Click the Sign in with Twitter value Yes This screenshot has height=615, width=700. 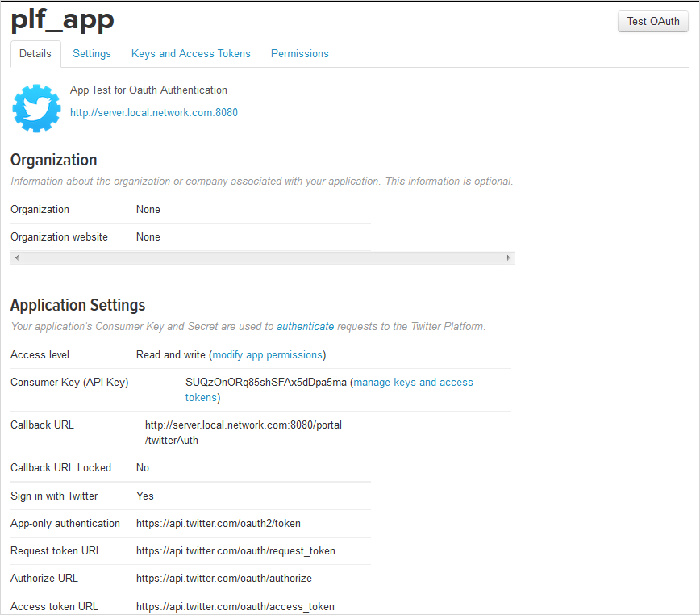coord(144,496)
